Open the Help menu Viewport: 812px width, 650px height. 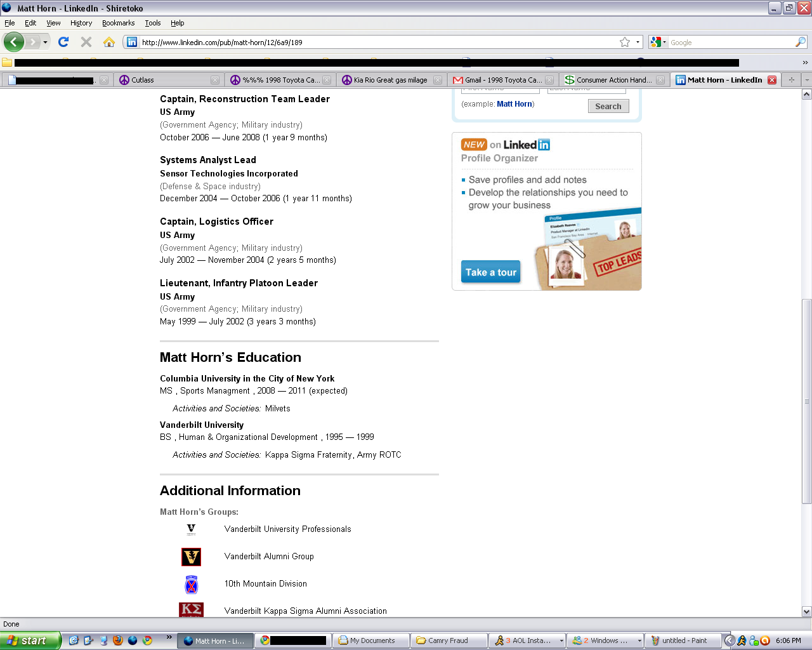(177, 23)
